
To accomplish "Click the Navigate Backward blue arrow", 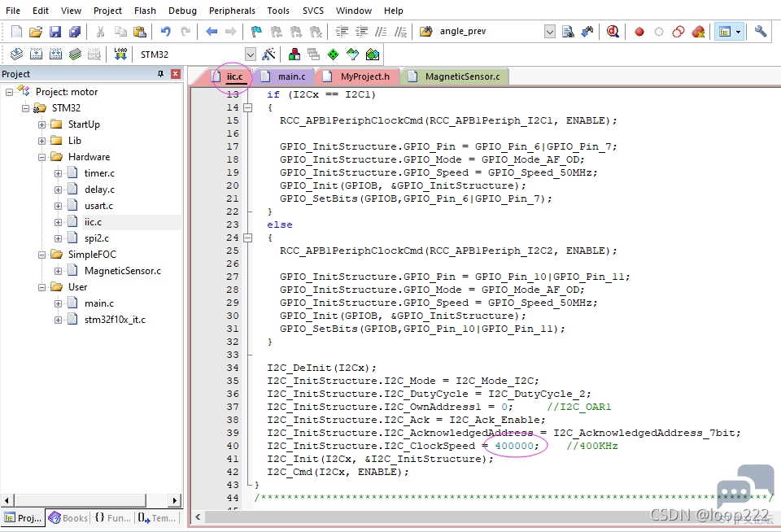I will tap(212, 32).
